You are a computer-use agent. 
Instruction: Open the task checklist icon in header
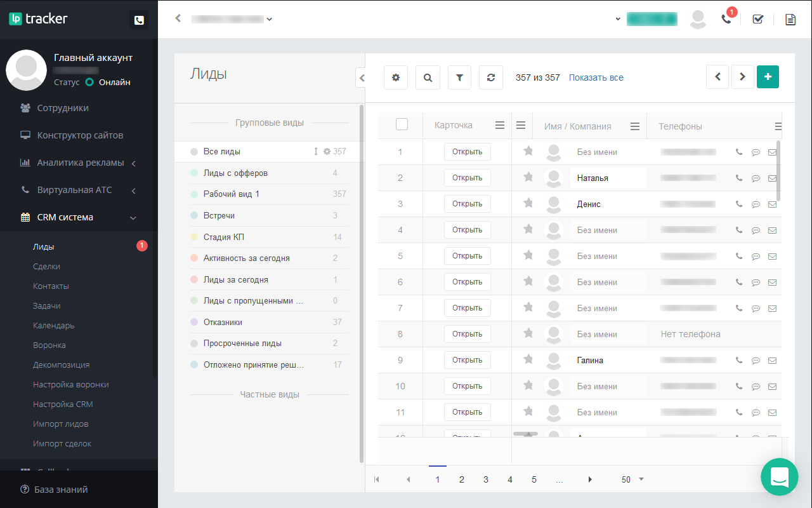pos(757,19)
